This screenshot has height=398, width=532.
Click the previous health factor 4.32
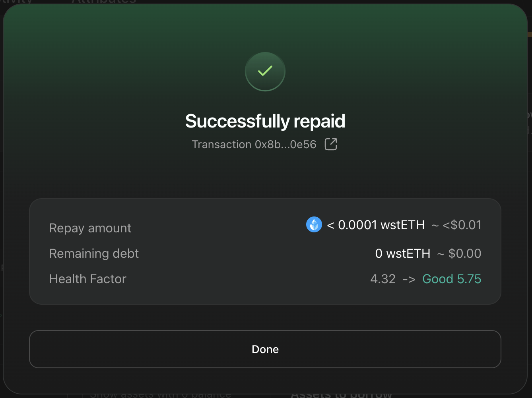point(383,279)
